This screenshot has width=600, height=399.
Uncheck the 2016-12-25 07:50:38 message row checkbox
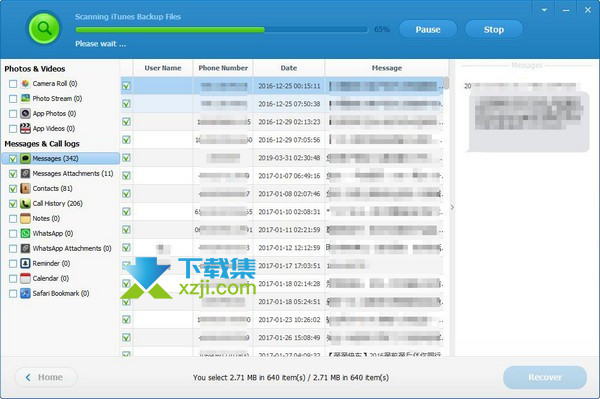[126, 104]
